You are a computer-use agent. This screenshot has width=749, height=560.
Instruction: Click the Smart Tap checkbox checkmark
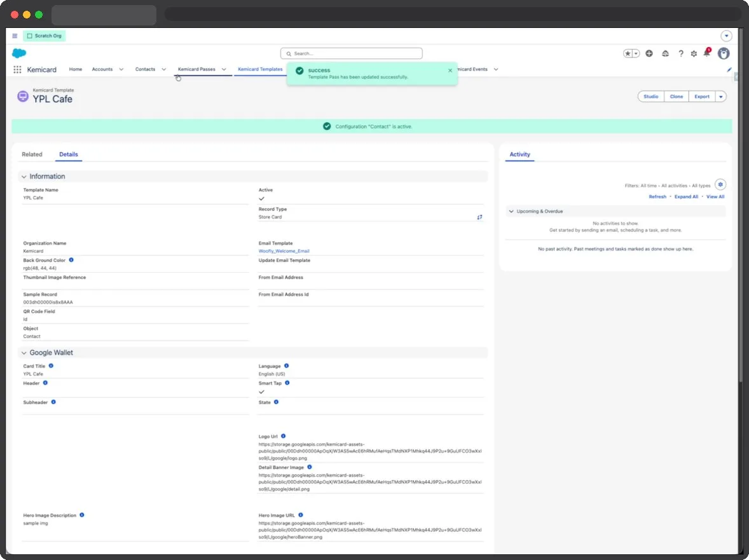261,392
